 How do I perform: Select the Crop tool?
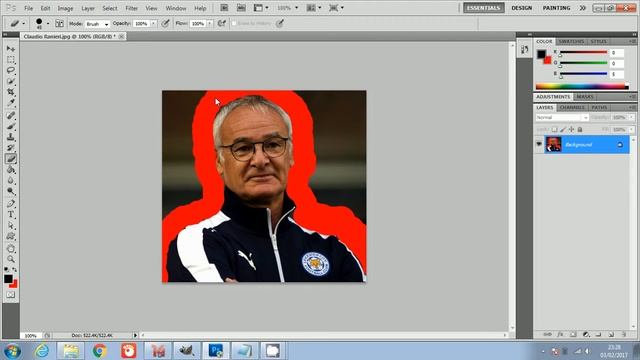[x=11, y=92]
